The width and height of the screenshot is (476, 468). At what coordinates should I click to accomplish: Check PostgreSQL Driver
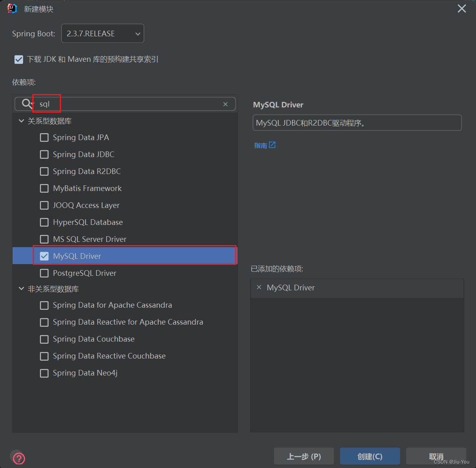pos(44,273)
